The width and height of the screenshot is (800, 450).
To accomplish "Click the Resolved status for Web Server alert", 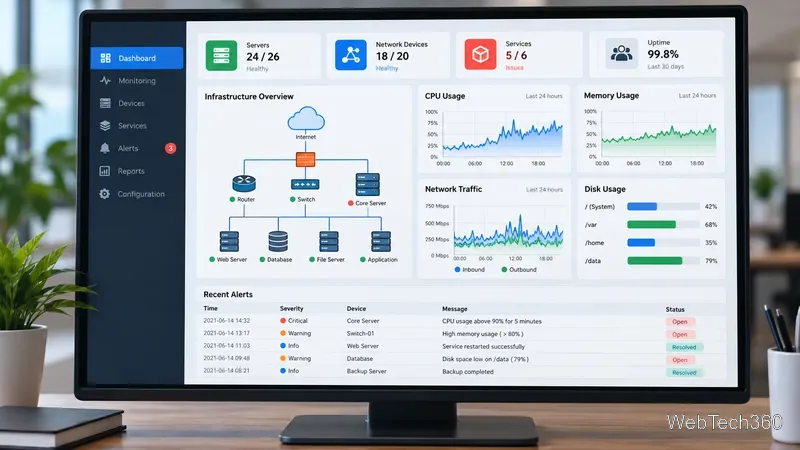I will [684, 347].
